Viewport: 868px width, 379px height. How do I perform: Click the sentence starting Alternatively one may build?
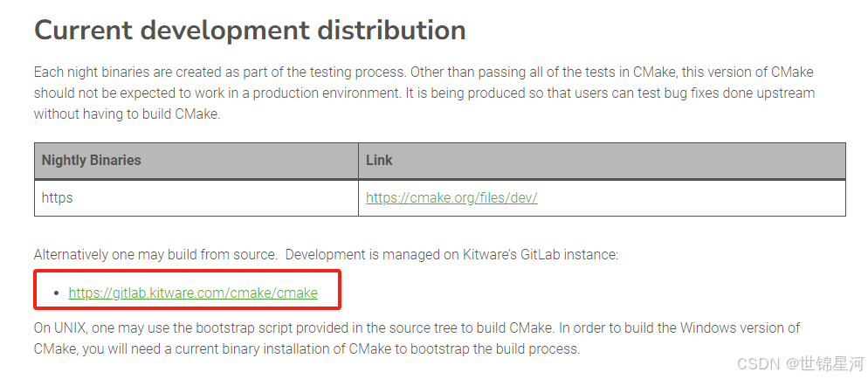coord(326,254)
